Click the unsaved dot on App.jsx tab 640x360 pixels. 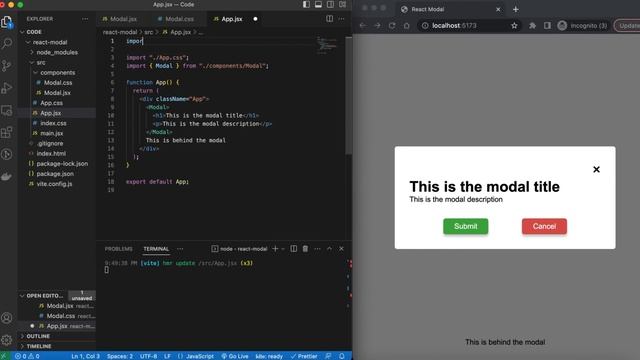point(255,19)
